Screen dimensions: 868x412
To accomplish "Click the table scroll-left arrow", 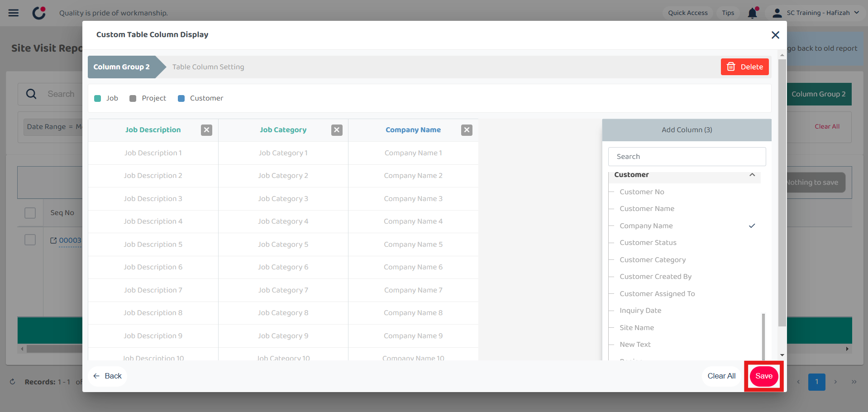I will click(x=22, y=349).
